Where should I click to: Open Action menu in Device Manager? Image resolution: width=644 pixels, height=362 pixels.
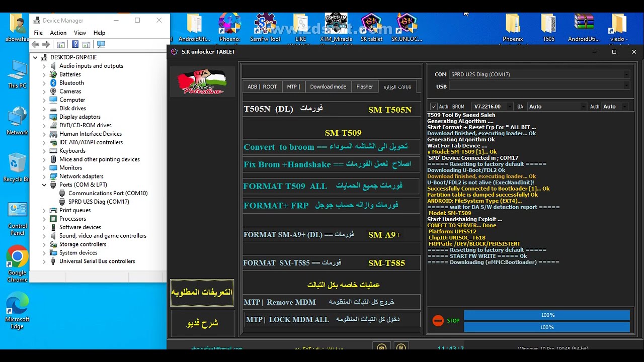(x=58, y=33)
